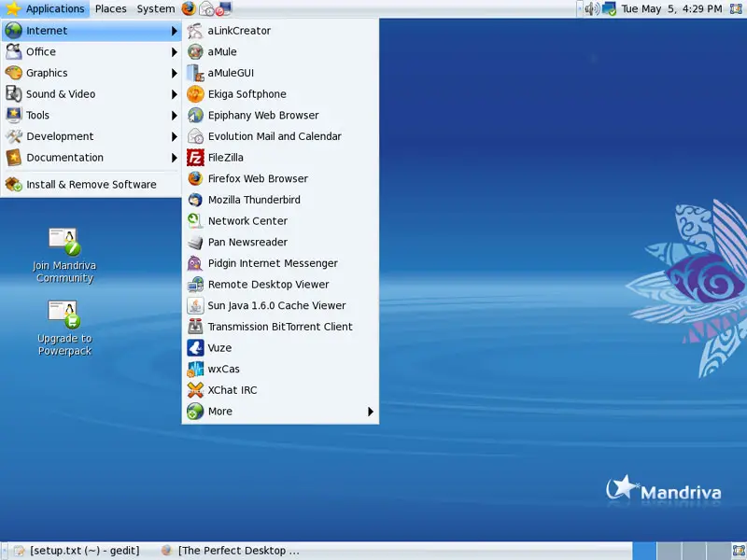Image resolution: width=747 pixels, height=560 pixels.
Task: Open Evolution Mail and Calendar menu entry
Action: [x=280, y=136]
